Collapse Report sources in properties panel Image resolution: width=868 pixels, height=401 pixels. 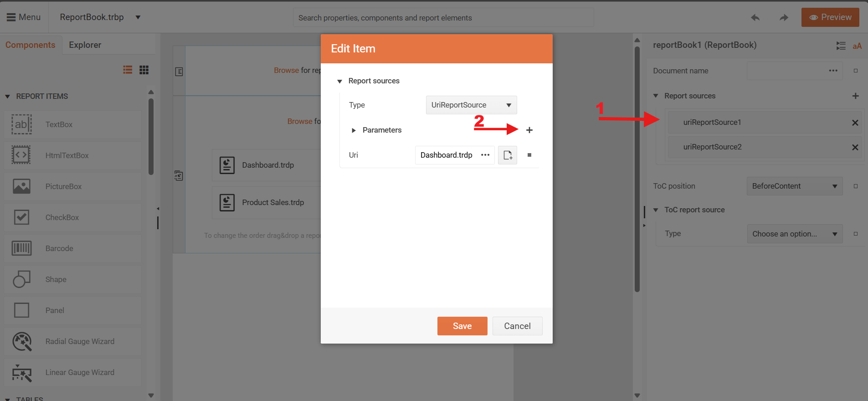[x=656, y=96]
